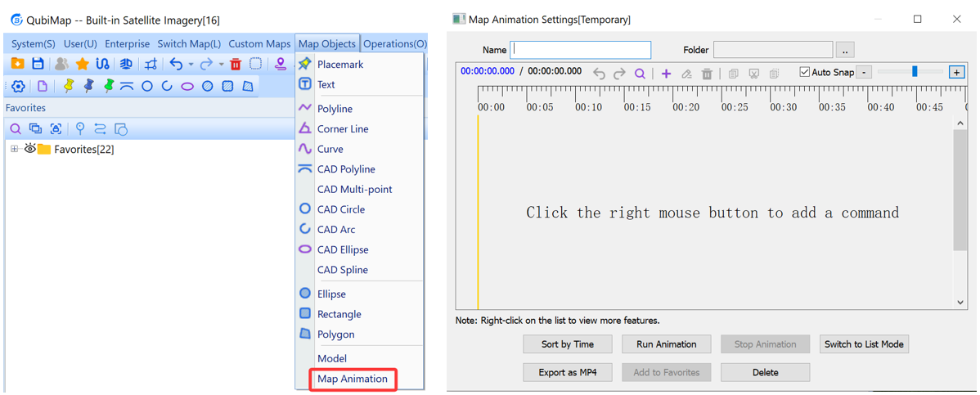The width and height of the screenshot is (980, 395).
Task: Click the Favorites panel shapes icon
Action: (121, 128)
